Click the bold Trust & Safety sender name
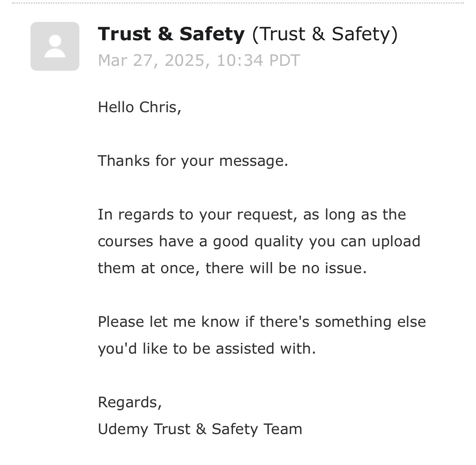The height and width of the screenshot is (465, 476). 171,34
